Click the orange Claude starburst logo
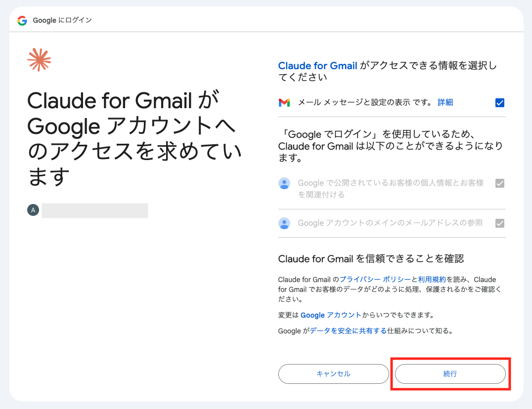 [39, 60]
